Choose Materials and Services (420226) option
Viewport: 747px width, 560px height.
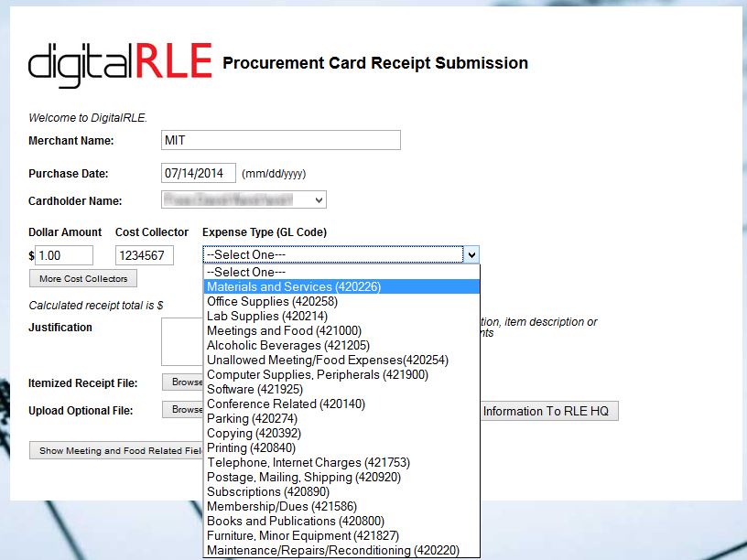[x=294, y=286]
